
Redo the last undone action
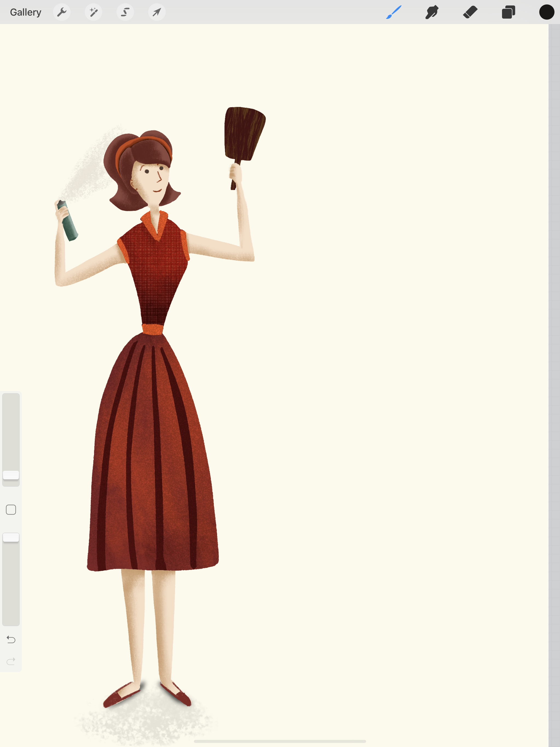[11, 661]
